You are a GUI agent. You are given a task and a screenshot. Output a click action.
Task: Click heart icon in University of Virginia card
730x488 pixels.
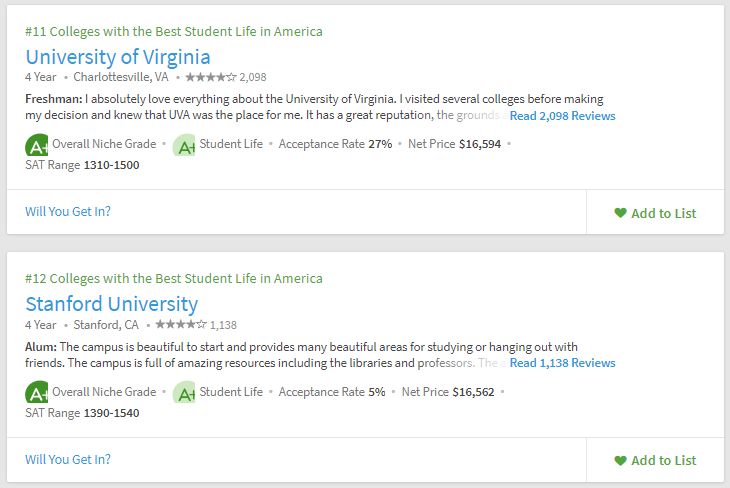coord(620,213)
